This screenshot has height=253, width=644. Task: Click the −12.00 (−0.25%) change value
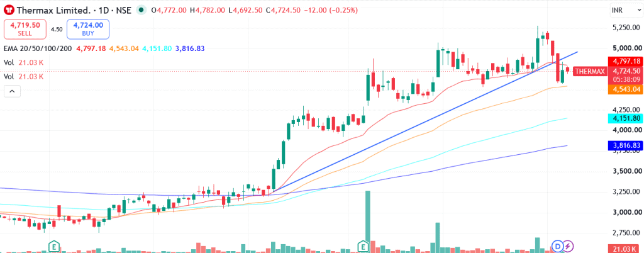(331, 10)
